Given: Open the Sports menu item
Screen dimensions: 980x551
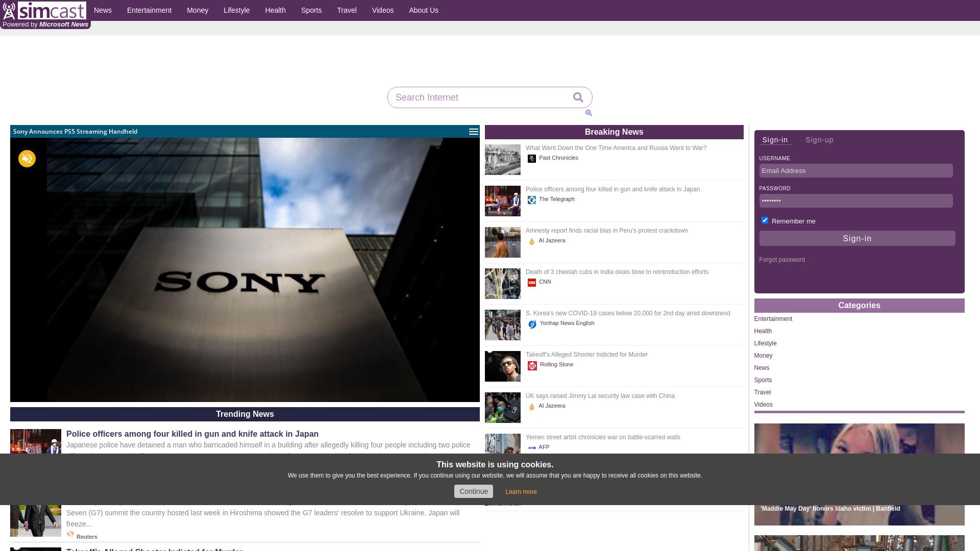Looking at the screenshot, I should point(311,10).
